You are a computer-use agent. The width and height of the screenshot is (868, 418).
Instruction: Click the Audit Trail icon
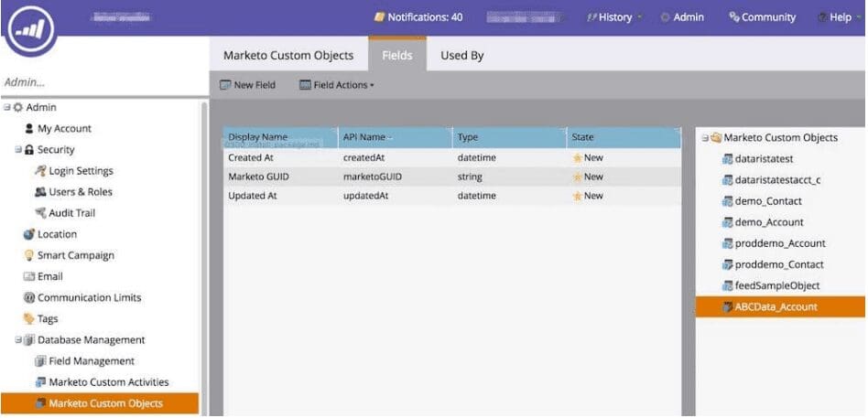click(x=40, y=213)
